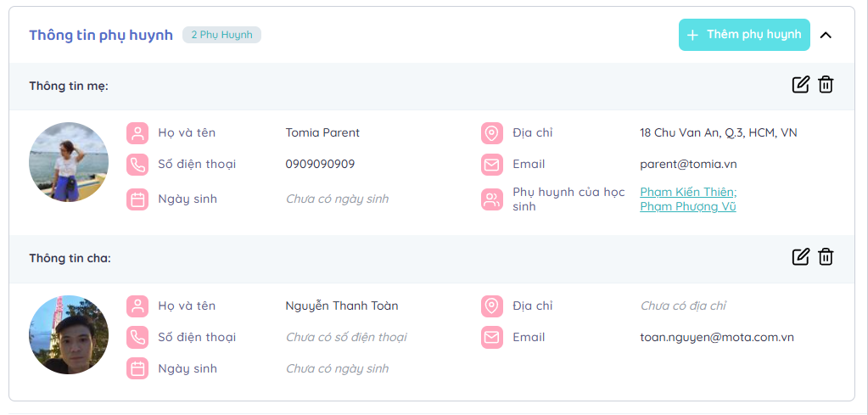Collapse the Thông tin phụ huynh section
The height and width of the screenshot is (415, 868).
[826, 35]
